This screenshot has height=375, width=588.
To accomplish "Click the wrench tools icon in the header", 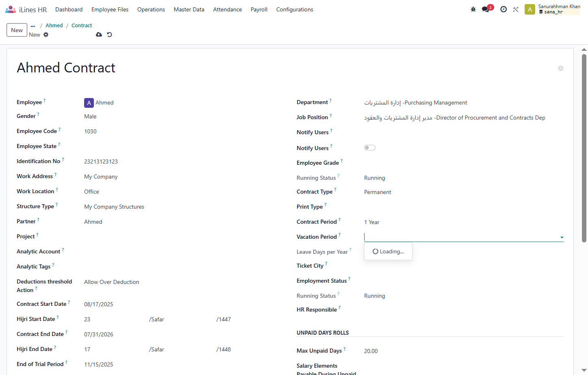I will (516, 9).
